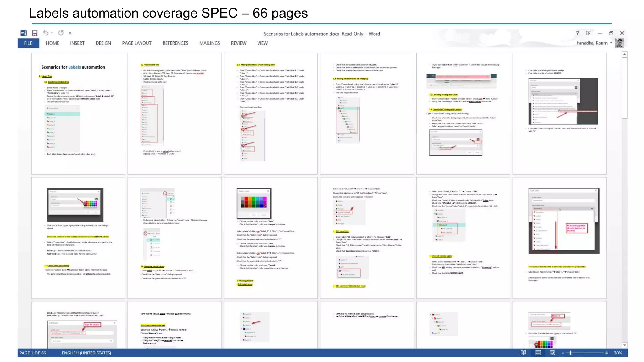The height and width of the screenshot is (362, 644).
Task: Open zoom dialog via 30% level
Action: pos(618,353)
